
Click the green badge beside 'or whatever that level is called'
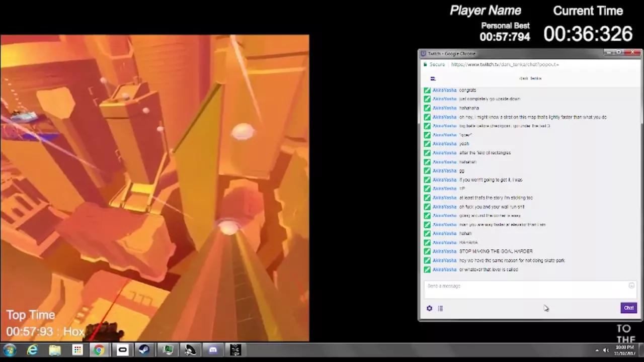(427, 269)
